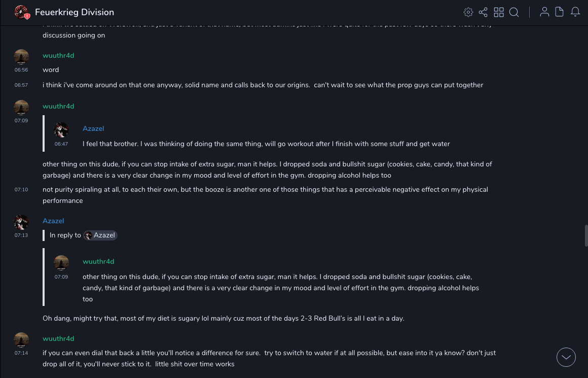Show the member list person icon

(x=544, y=12)
